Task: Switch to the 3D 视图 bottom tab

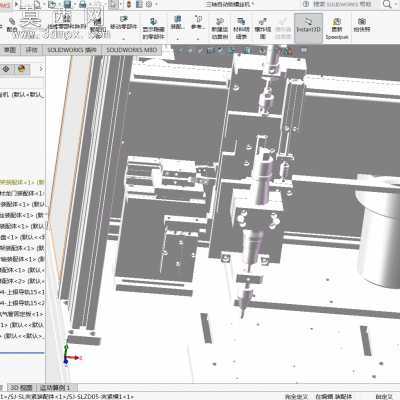Action: pyautogui.click(x=21, y=388)
